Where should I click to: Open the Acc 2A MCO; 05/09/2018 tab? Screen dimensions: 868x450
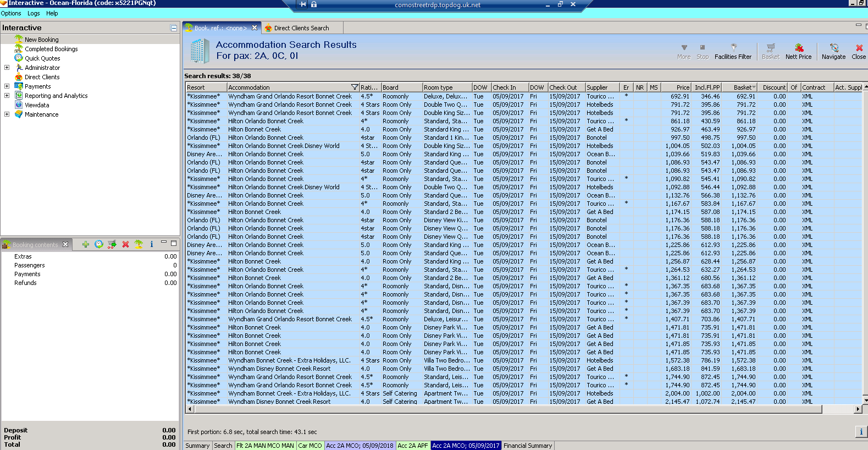[360, 446]
